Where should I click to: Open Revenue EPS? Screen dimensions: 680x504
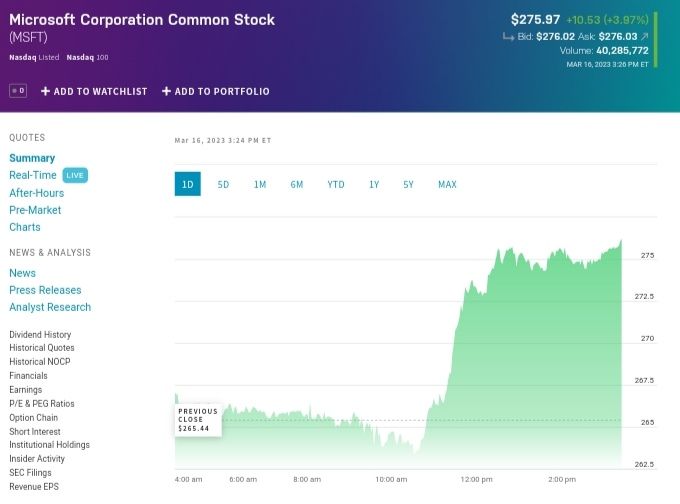[x=34, y=487]
